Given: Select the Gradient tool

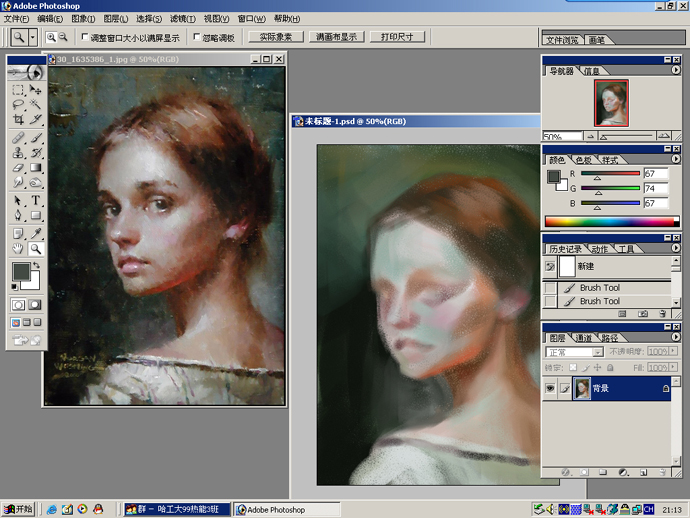Looking at the screenshot, I should pyautogui.click(x=35, y=168).
